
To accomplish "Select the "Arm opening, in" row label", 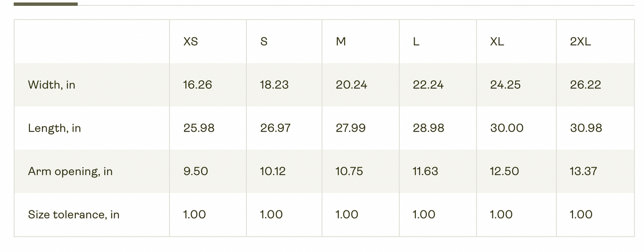I will [x=70, y=172].
